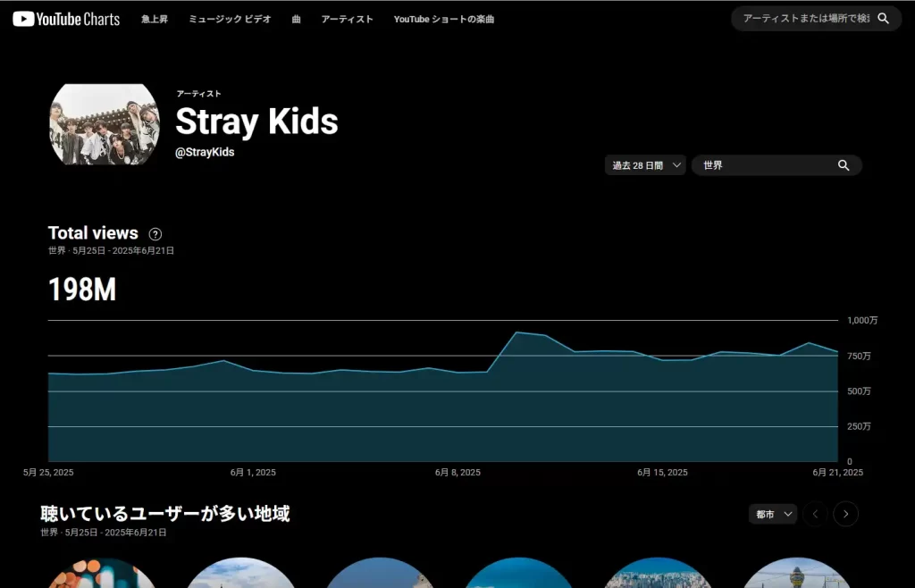
Task: Open the 都市 dropdown selector
Action: (x=773, y=514)
